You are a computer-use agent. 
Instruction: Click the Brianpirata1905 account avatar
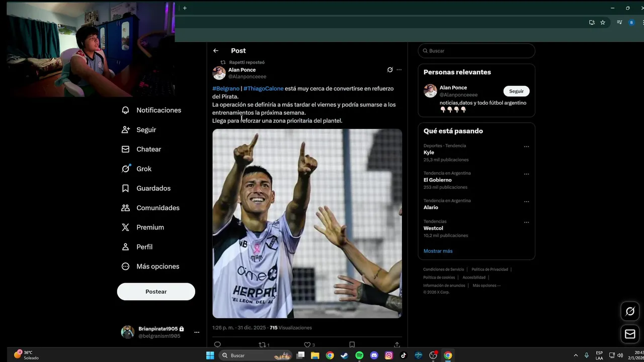128,332
